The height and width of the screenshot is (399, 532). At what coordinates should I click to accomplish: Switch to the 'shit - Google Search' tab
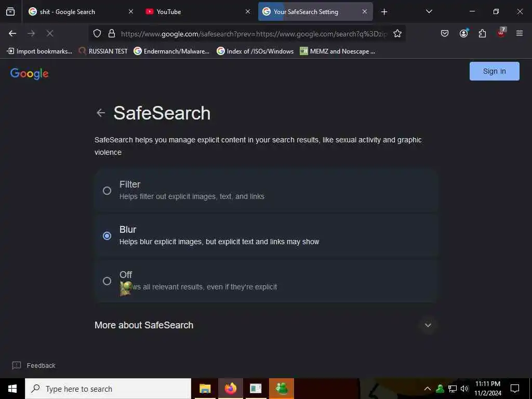(x=81, y=11)
